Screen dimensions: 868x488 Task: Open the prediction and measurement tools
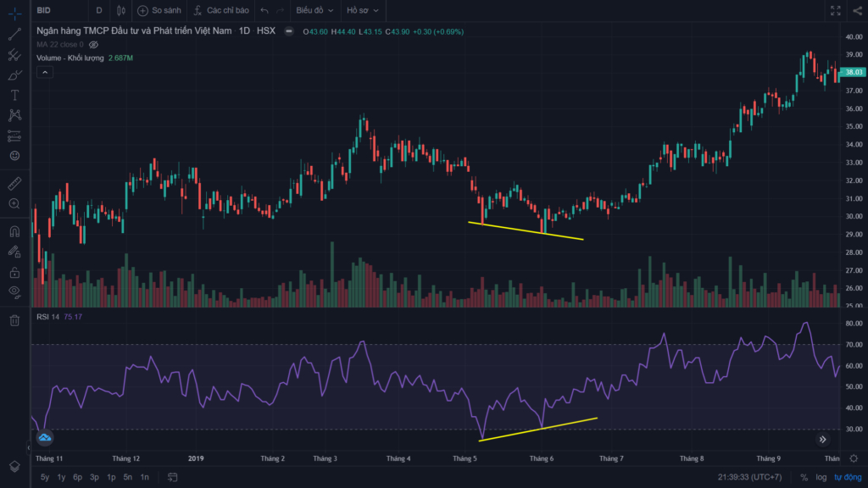(15, 136)
